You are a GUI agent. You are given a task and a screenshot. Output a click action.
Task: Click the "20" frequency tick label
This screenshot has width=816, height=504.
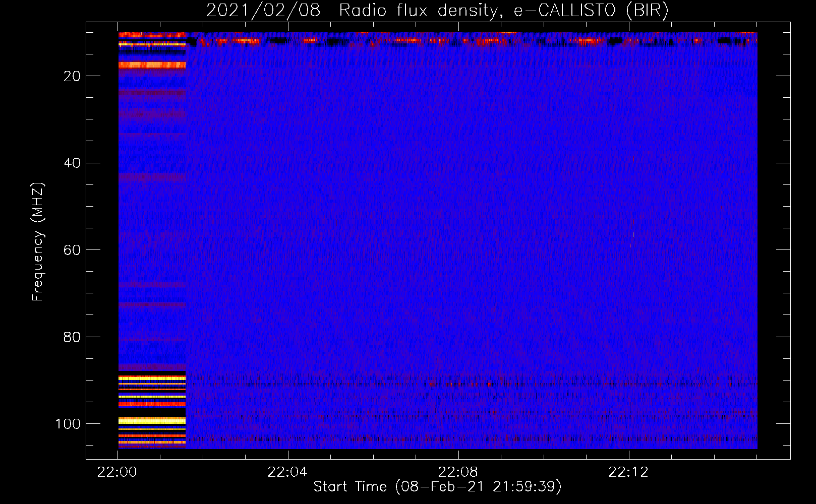point(72,76)
